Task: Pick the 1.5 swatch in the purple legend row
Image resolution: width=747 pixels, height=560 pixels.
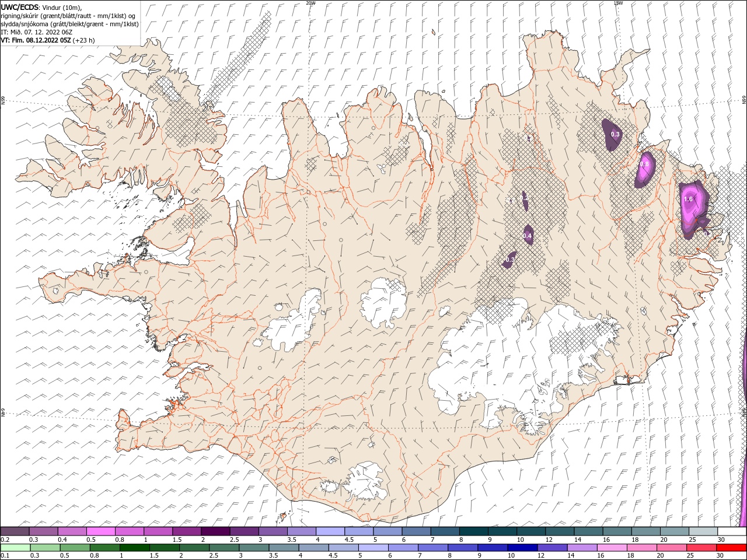Action: pyautogui.click(x=187, y=531)
